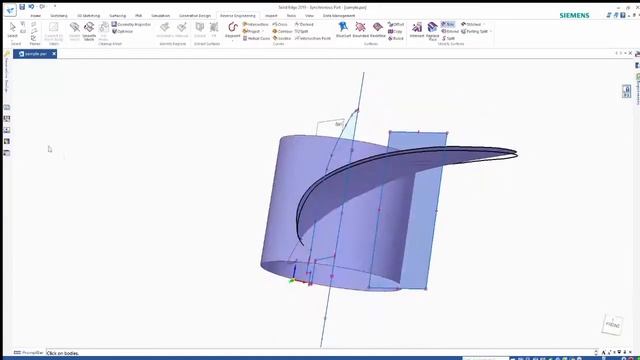640x360 pixels.
Task: Open the Simulation ribbon tab
Action: coord(160,16)
